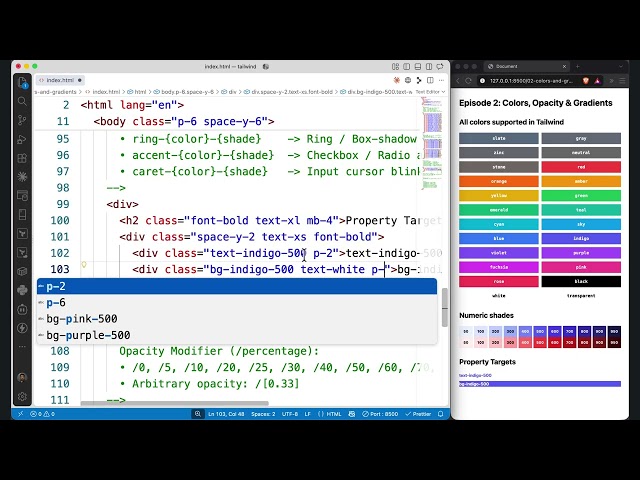Click the index.html breadcrumb item

pyautogui.click(x=103, y=92)
